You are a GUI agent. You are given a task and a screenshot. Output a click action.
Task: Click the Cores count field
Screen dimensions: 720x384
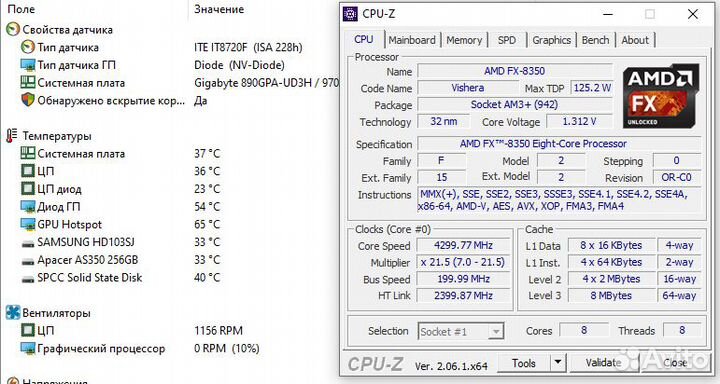pyautogui.click(x=584, y=330)
